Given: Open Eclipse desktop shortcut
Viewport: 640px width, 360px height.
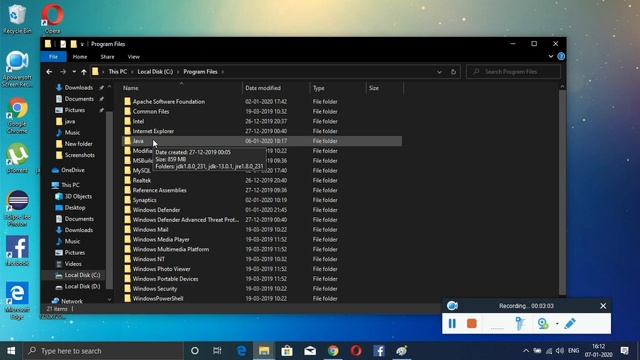Looking at the screenshot, I should (x=17, y=208).
